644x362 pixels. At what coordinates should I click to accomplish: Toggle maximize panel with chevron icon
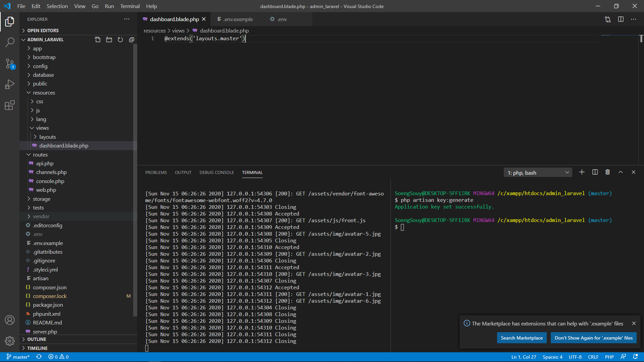coord(621,172)
